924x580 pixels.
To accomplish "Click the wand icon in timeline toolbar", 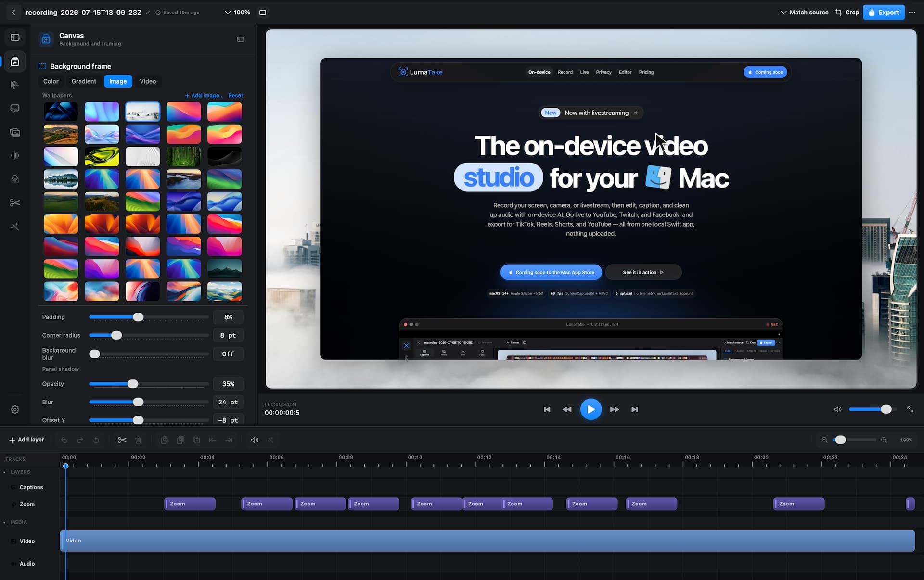I will coord(270,440).
